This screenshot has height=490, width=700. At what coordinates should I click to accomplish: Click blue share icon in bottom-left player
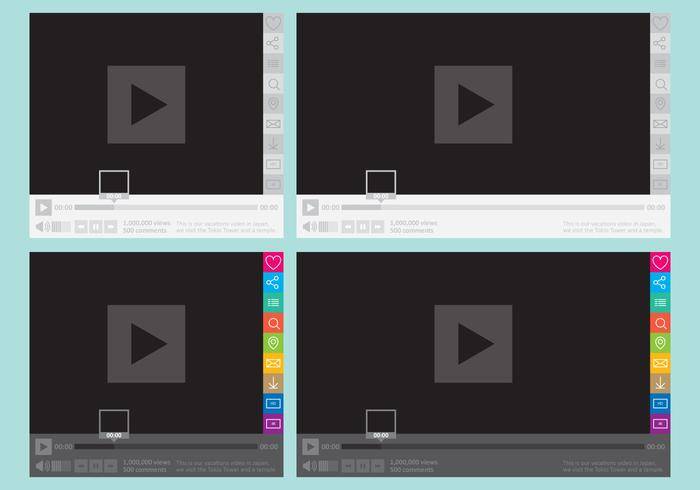click(273, 282)
